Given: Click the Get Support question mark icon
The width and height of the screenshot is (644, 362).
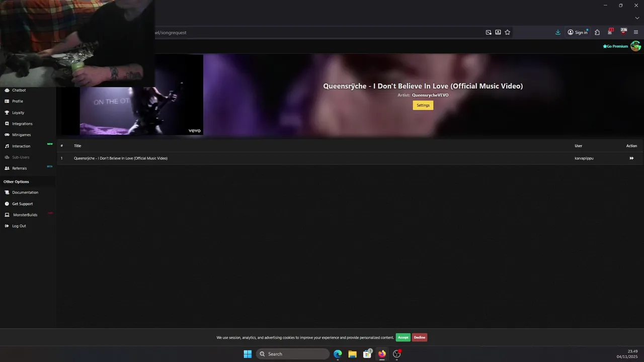Looking at the screenshot, I should (7, 204).
